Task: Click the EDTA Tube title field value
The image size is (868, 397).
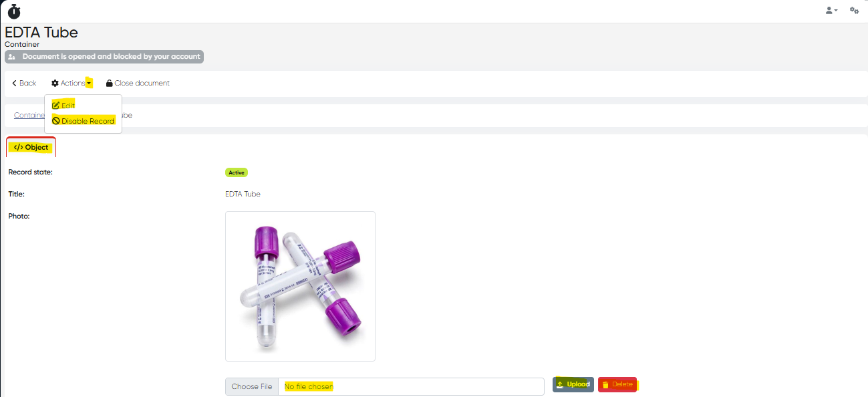Action: pyautogui.click(x=243, y=194)
